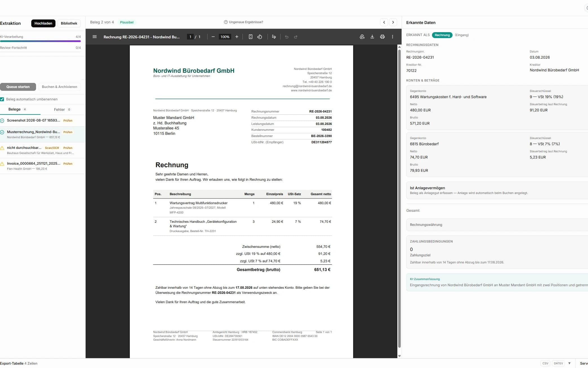Click the PDF page number field

pos(190,37)
